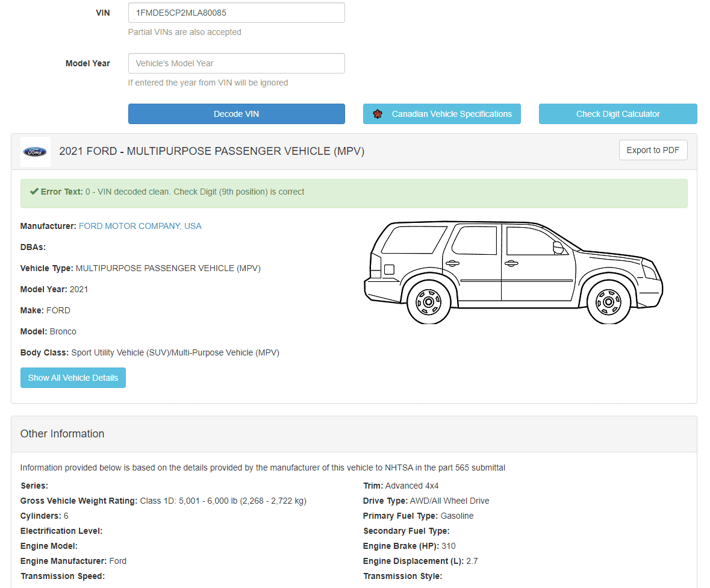
Task: Click the 'Engine Manufacturer: Ford' entry
Action: click(73, 561)
